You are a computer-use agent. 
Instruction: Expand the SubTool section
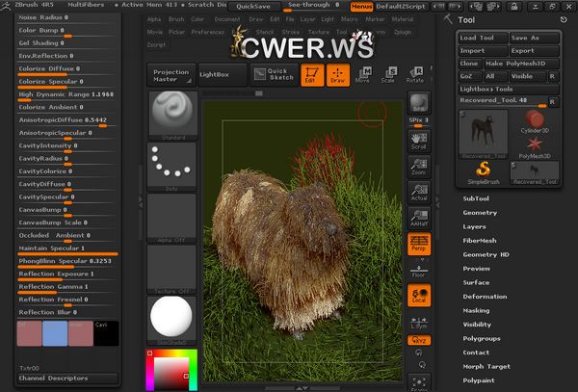tap(476, 197)
